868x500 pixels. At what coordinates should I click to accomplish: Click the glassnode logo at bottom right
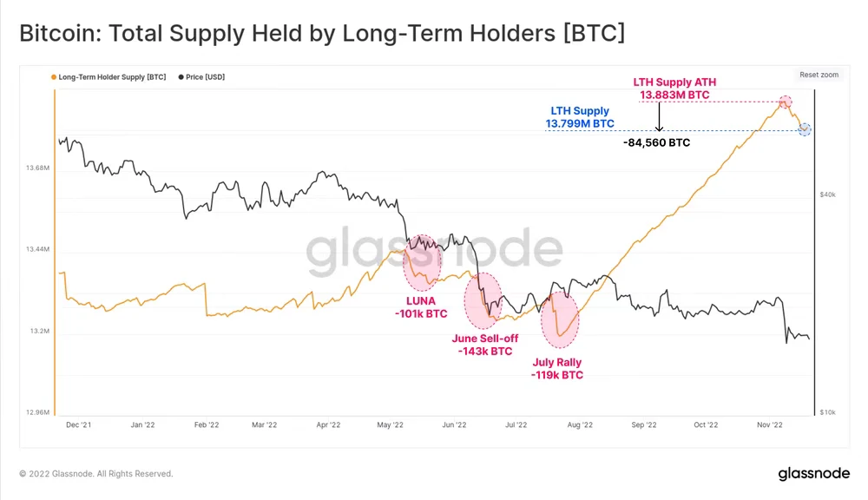coord(814,473)
